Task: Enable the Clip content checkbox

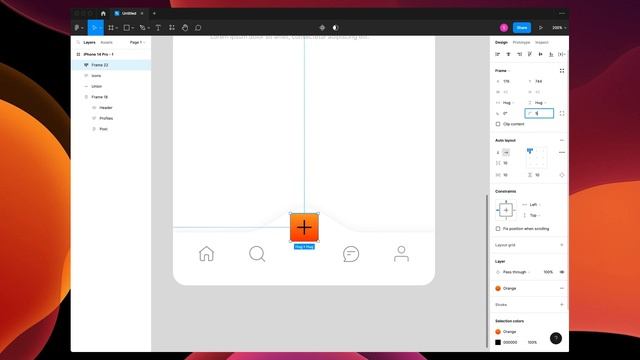Action: click(498, 124)
